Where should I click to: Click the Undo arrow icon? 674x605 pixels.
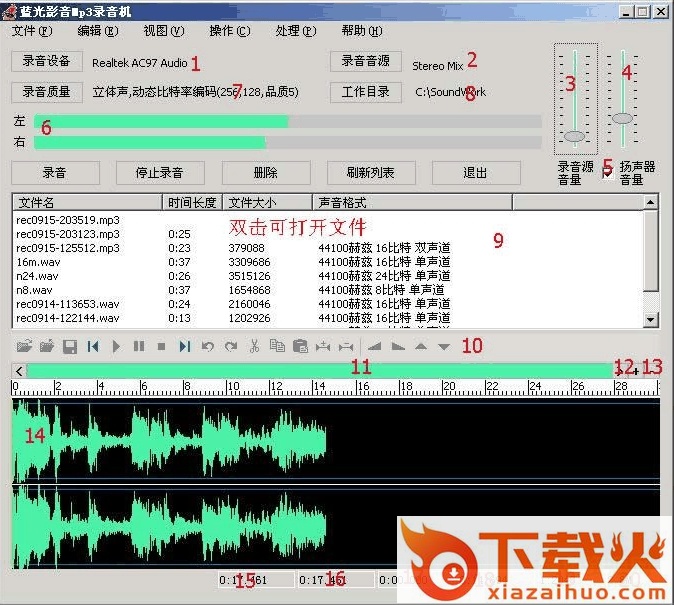(208, 347)
